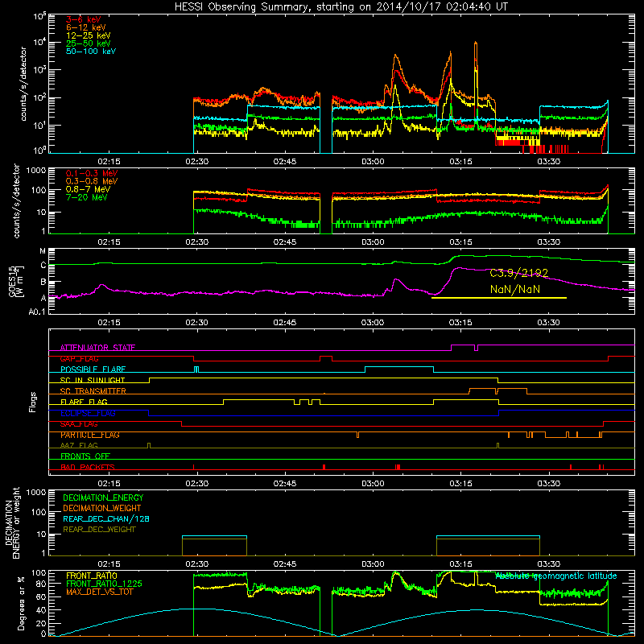Click the 12-25 keV legend entry
The image size is (644, 644).
(x=89, y=35)
